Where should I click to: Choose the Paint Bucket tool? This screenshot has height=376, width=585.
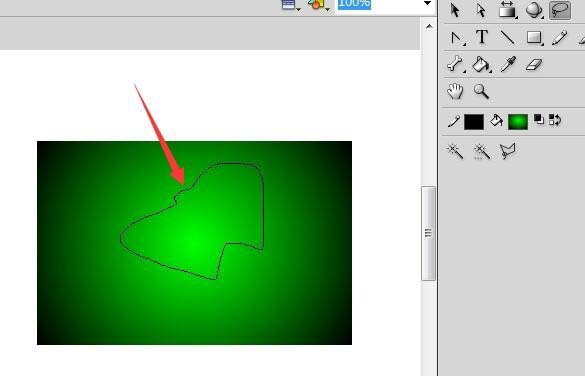pyautogui.click(x=481, y=65)
